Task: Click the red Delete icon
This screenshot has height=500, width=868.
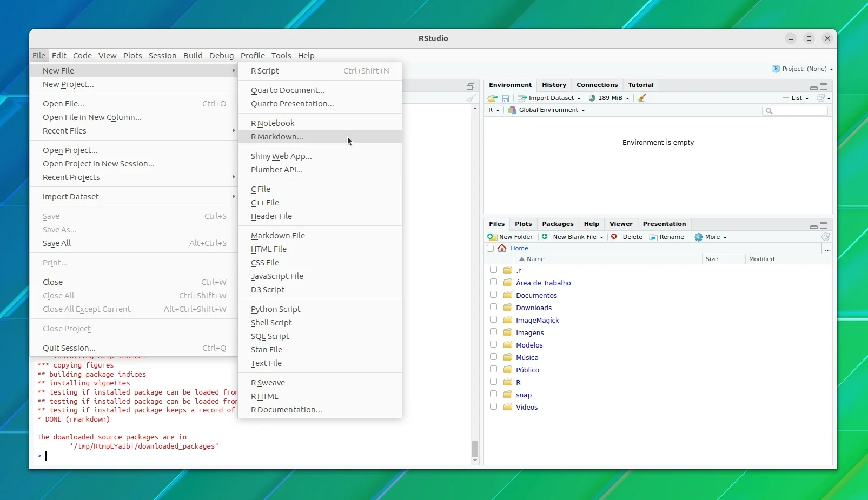Action: (x=614, y=237)
